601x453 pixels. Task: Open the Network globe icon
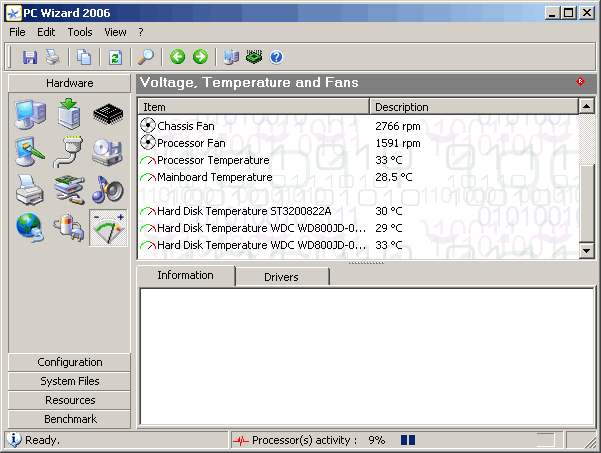(30, 228)
